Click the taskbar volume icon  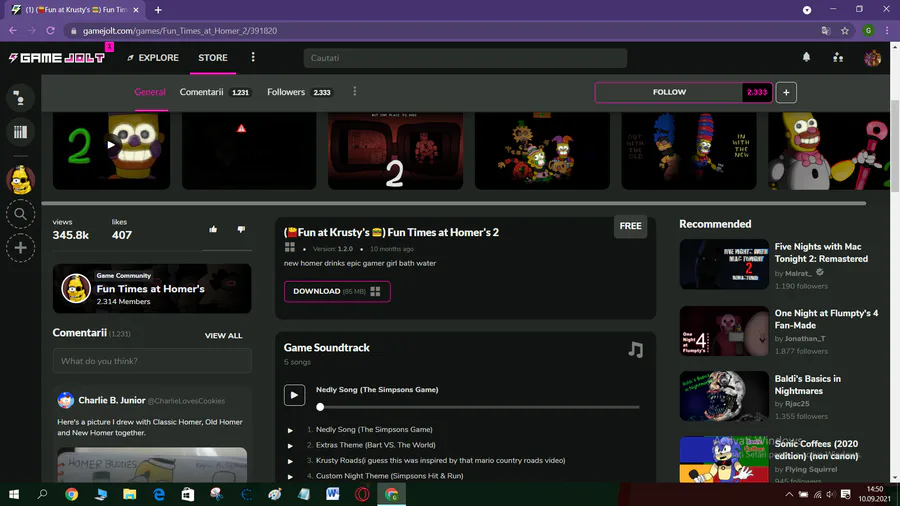click(831, 494)
